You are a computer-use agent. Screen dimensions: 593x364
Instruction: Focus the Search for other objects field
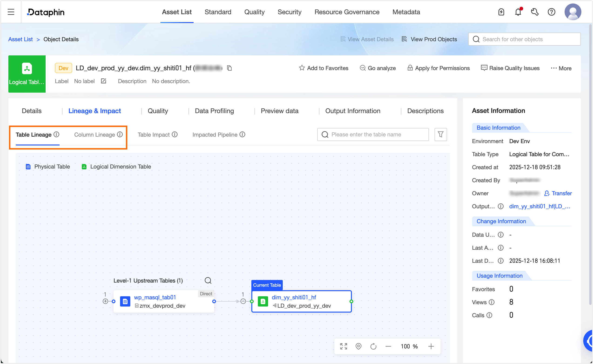point(524,39)
